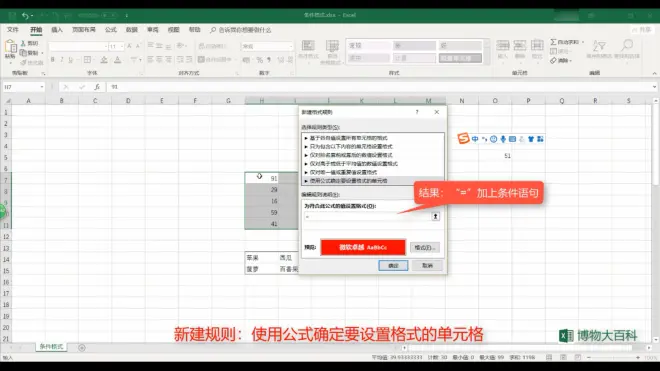Click the Find and Select magnifier icon
660x371 pixels.
[x=627, y=49]
